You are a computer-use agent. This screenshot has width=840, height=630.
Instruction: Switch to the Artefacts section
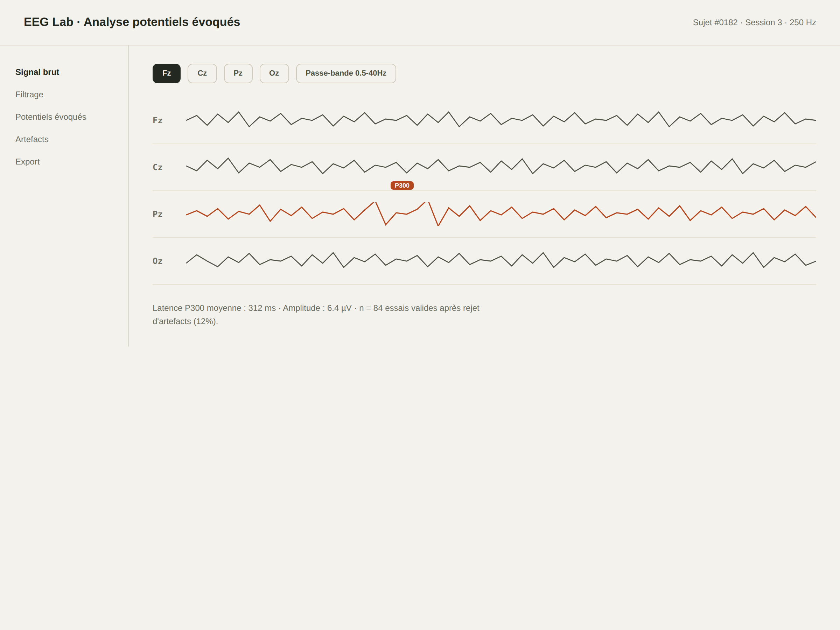tap(32, 139)
